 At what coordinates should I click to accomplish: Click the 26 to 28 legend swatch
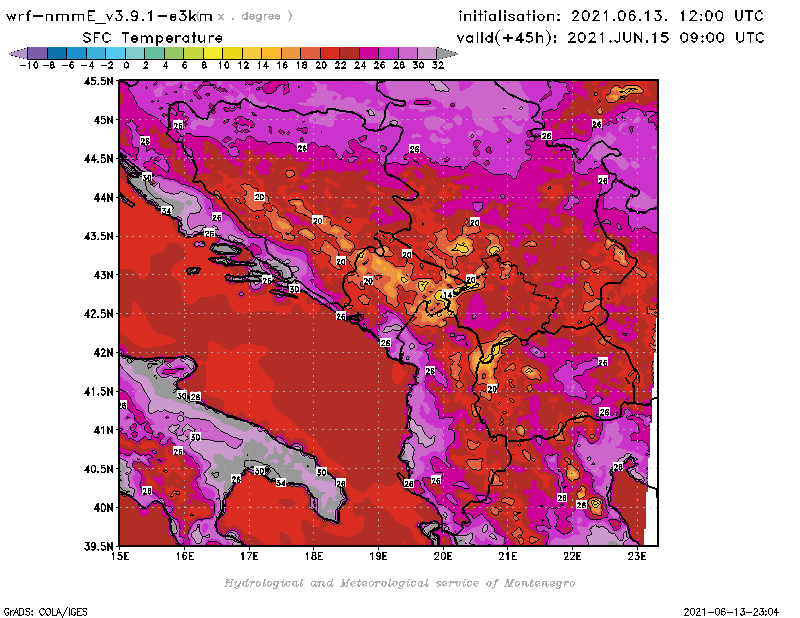388,53
